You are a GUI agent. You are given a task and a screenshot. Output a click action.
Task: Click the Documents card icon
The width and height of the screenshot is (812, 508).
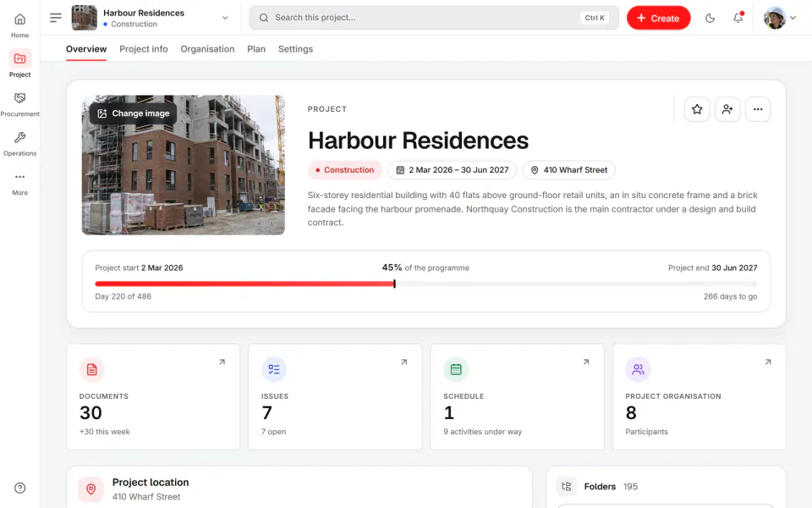pos(91,370)
